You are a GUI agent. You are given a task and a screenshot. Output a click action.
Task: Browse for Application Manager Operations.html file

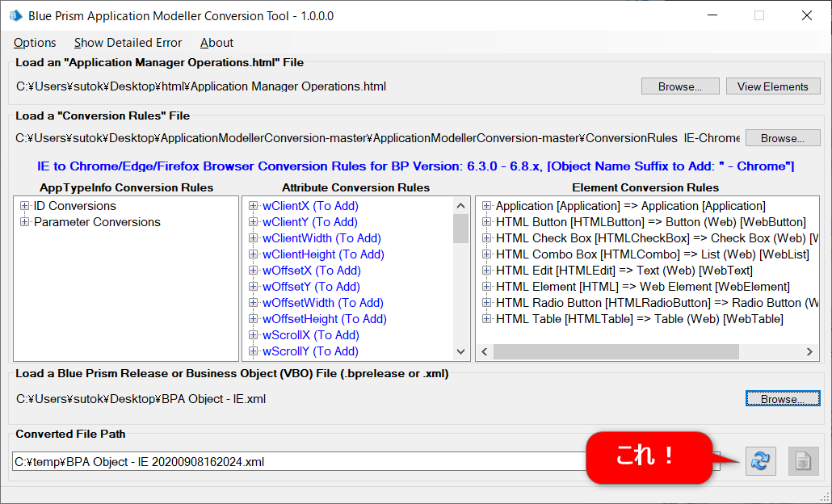pos(679,86)
